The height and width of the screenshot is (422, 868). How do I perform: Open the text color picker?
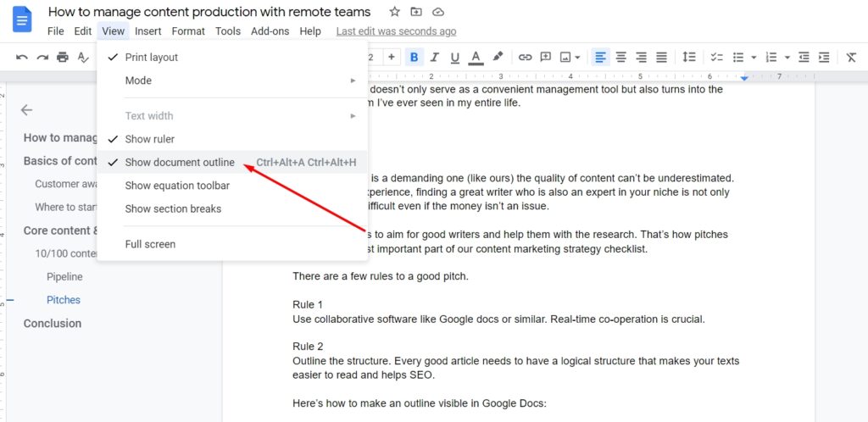pyautogui.click(x=476, y=58)
